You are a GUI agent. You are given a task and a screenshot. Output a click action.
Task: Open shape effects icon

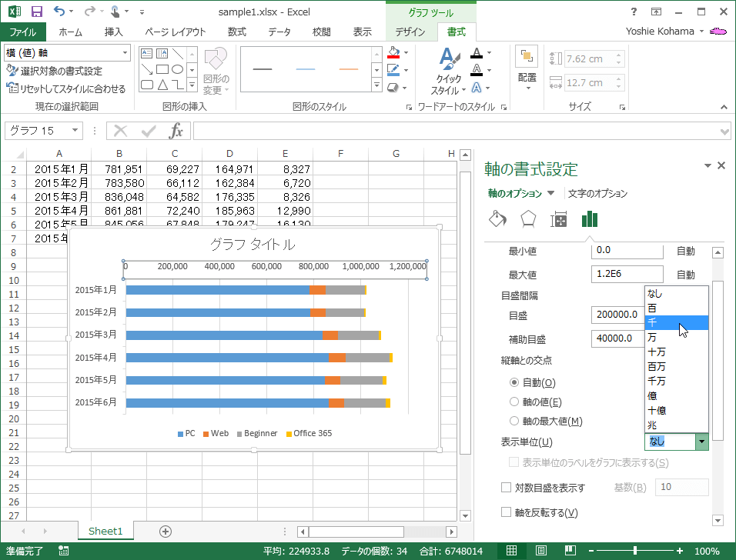pyautogui.click(x=393, y=88)
